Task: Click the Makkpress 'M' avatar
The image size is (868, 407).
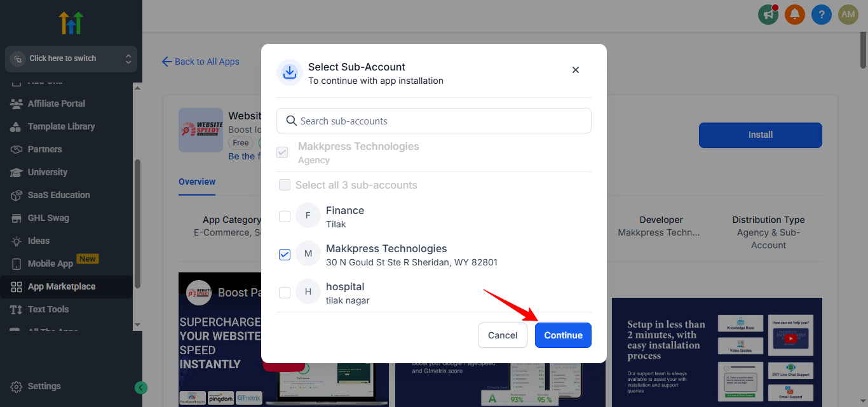Action: (308, 254)
